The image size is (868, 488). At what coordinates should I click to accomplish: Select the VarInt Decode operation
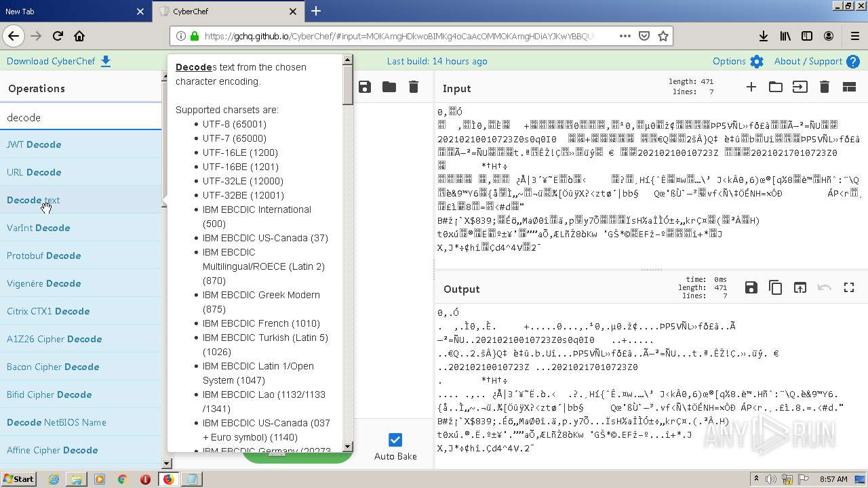pos(81,228)
